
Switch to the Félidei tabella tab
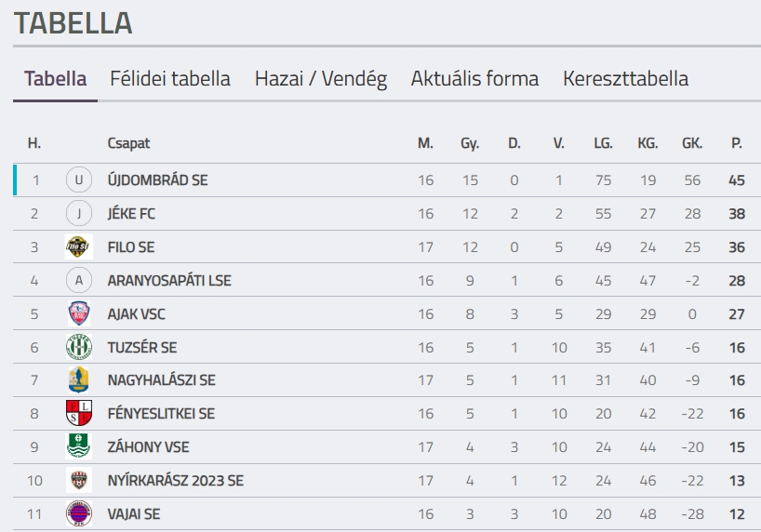click(170, 79)
